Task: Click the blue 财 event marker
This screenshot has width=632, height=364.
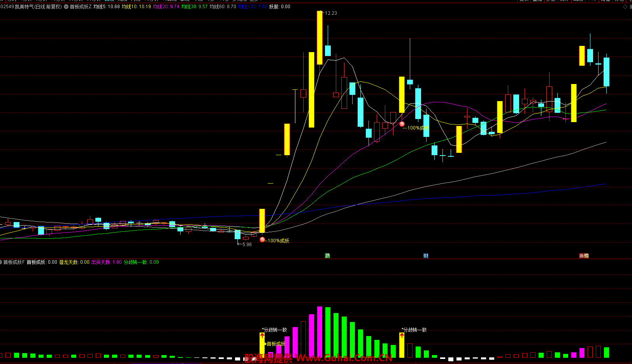Action: click(426, 255)
